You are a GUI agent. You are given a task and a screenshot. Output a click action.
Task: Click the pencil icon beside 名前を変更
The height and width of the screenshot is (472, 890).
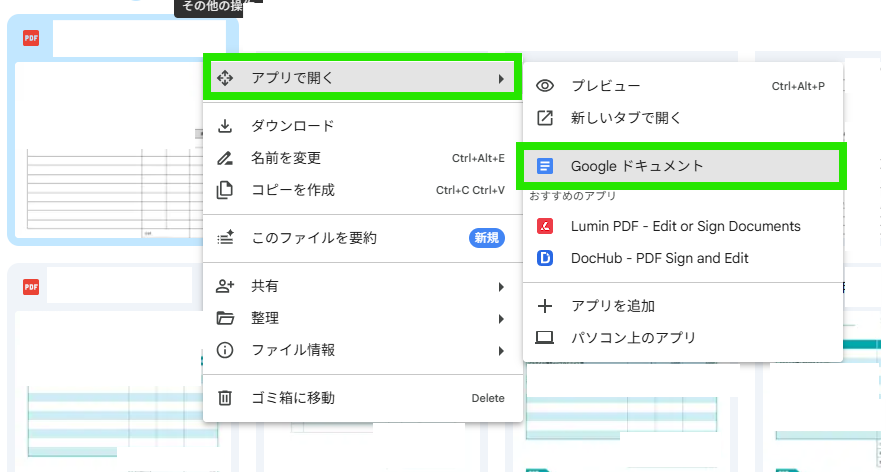(225, 158)
